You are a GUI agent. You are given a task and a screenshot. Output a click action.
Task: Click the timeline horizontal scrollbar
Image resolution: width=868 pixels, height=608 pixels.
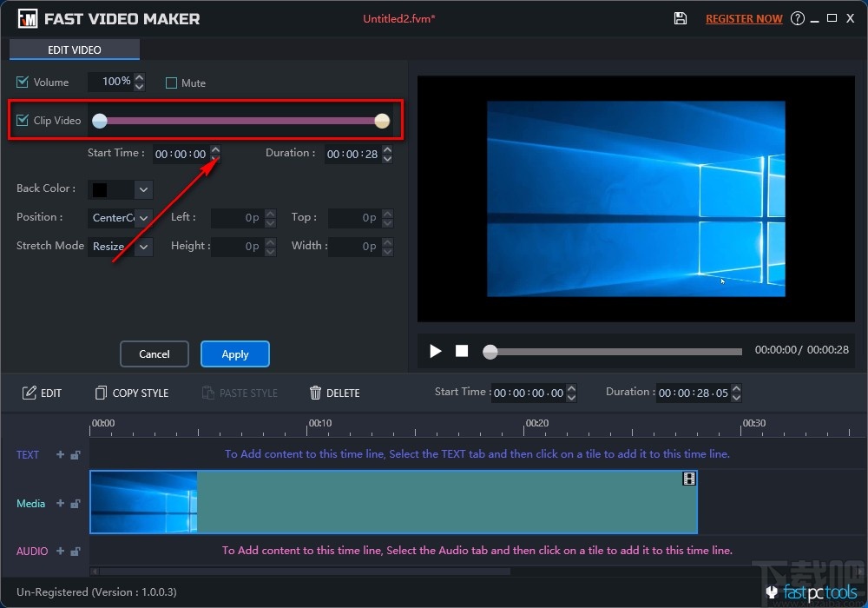pos(305,571)
